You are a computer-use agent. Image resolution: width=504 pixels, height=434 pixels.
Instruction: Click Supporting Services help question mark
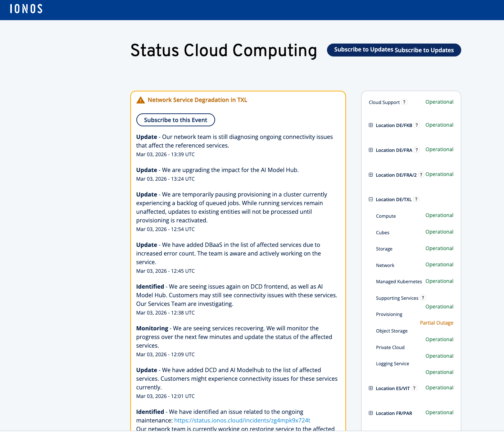(x=423, y=298)
